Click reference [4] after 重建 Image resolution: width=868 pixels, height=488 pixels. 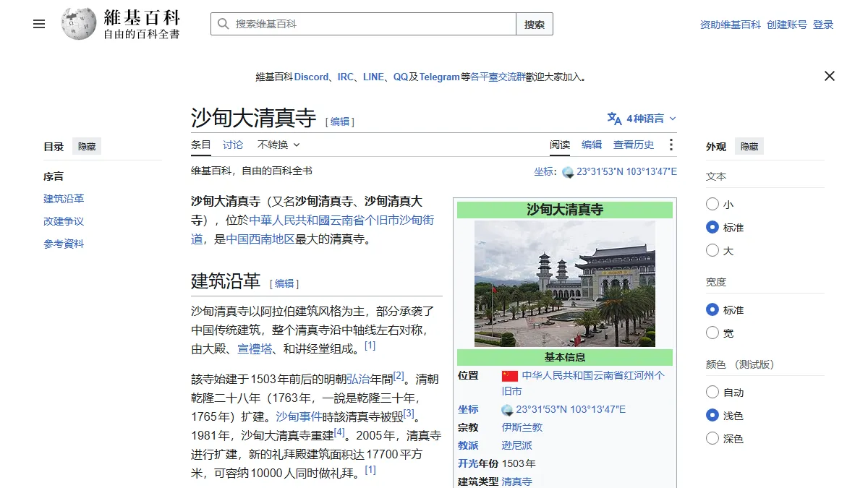coord(339,432)
